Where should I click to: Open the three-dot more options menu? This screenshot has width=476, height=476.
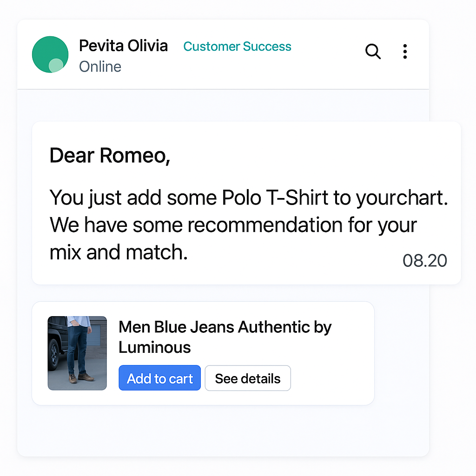pyautogui.click(x=405, y=52)
